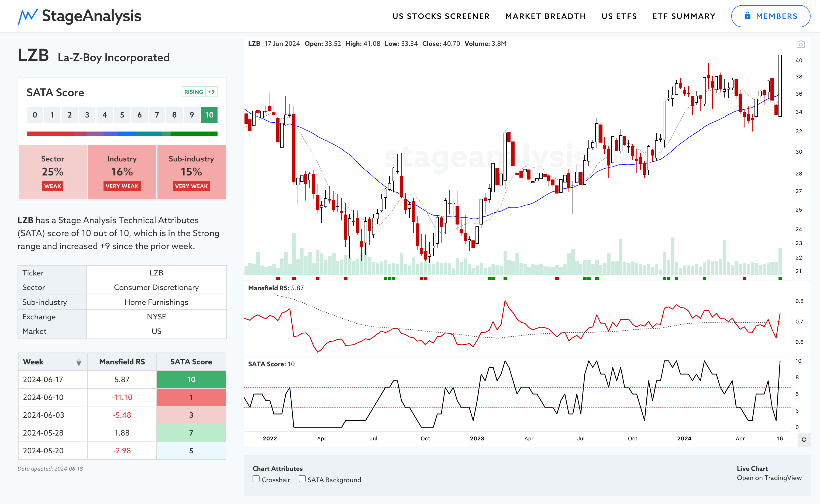Select the 2024-05-28 week cell

point(53,433)
